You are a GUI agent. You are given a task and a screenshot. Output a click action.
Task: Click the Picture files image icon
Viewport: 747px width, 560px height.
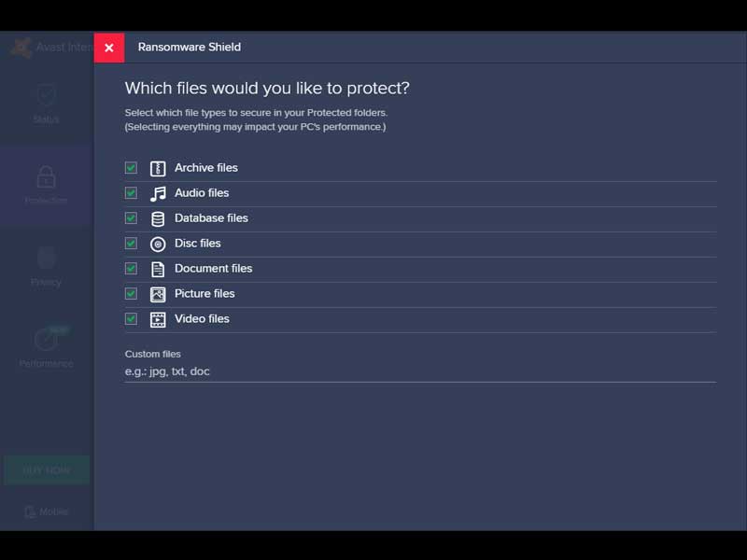158,294
